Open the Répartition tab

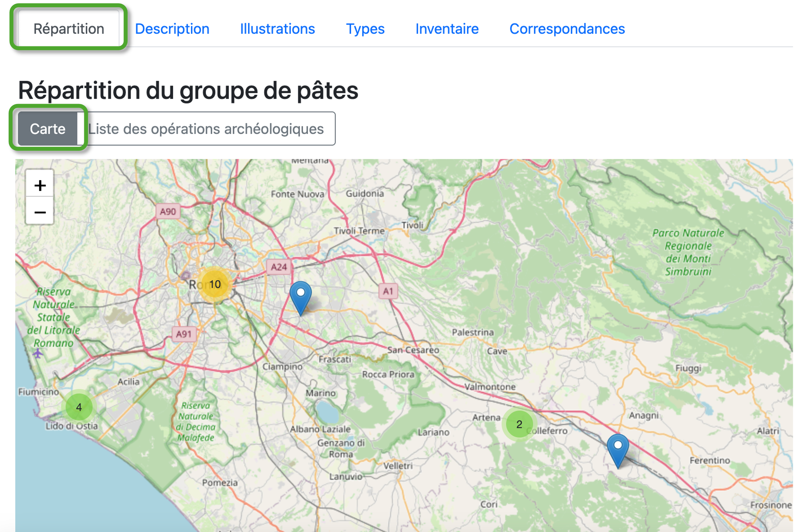(69, 29)
